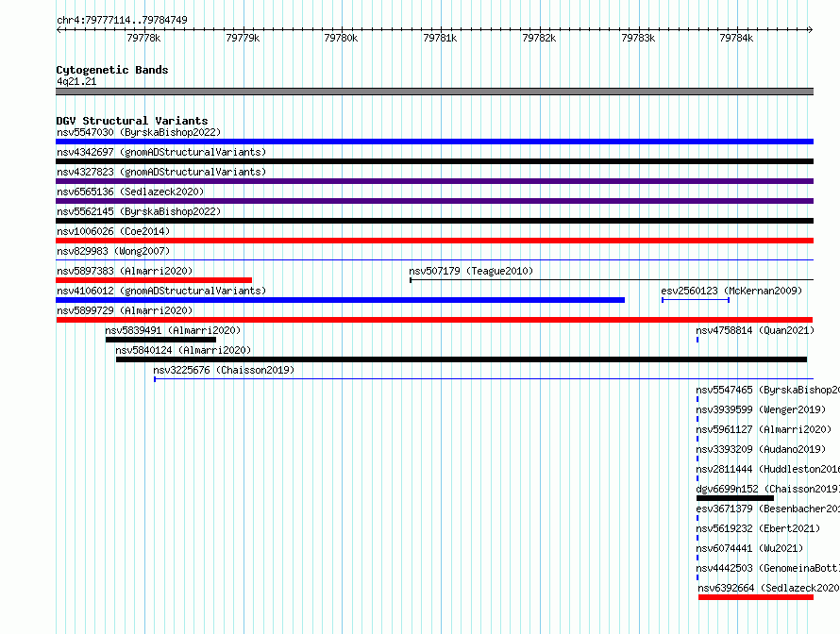Image resolution: width=840 pixels, height=634 pixels.
Task: Select the short black nsv5839491 bar
Action: [x=160, y=340]
